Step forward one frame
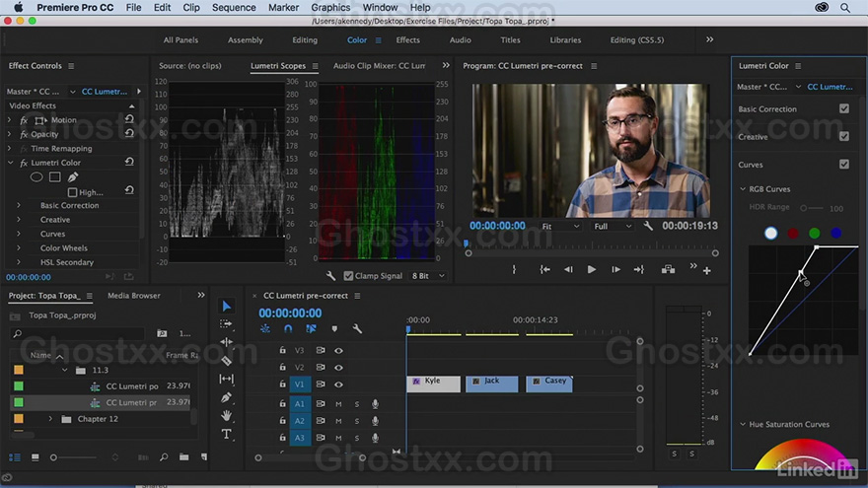 click(615, 269)
